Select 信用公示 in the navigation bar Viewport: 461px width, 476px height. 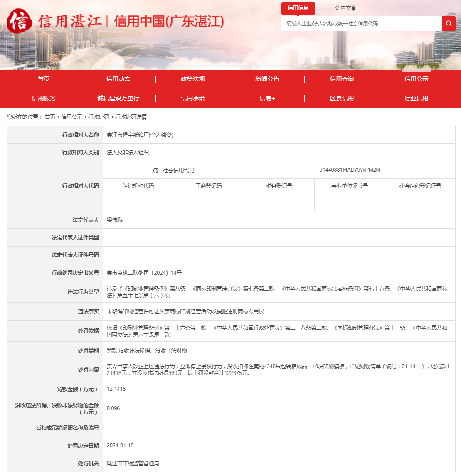coord(416,79)
